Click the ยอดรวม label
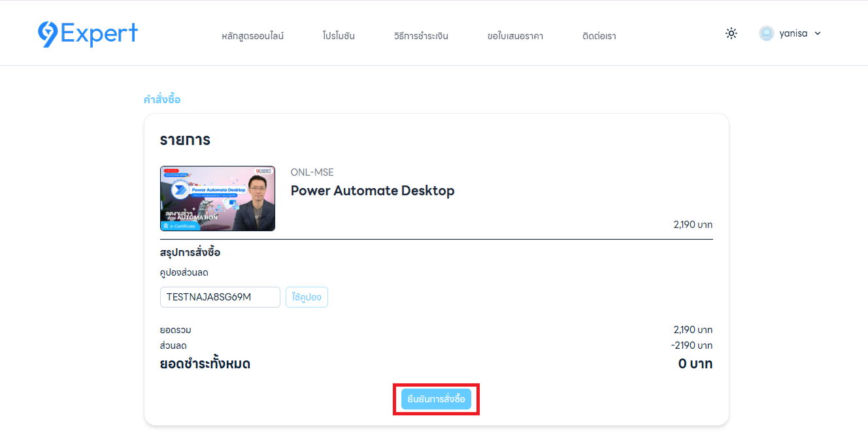 (176, 330)
